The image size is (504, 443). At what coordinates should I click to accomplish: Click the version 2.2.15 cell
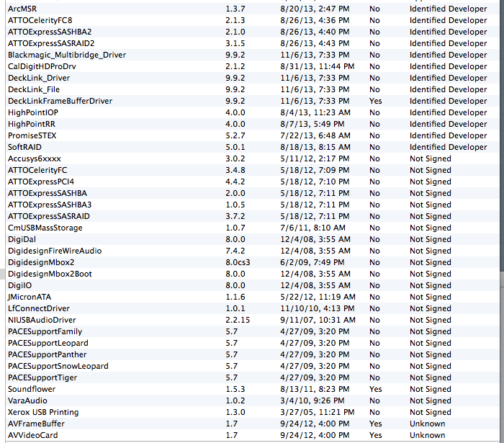coord(238,320)
